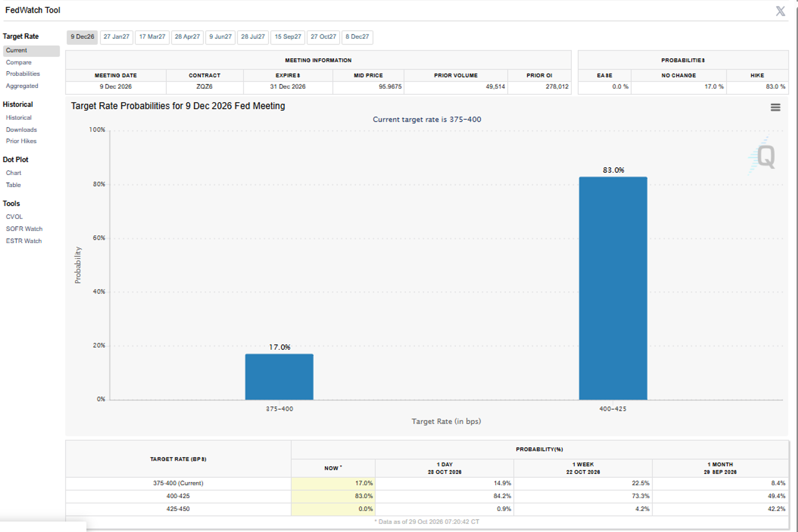Click the 83.0 % HIKE probability value

tap(775, 87)
